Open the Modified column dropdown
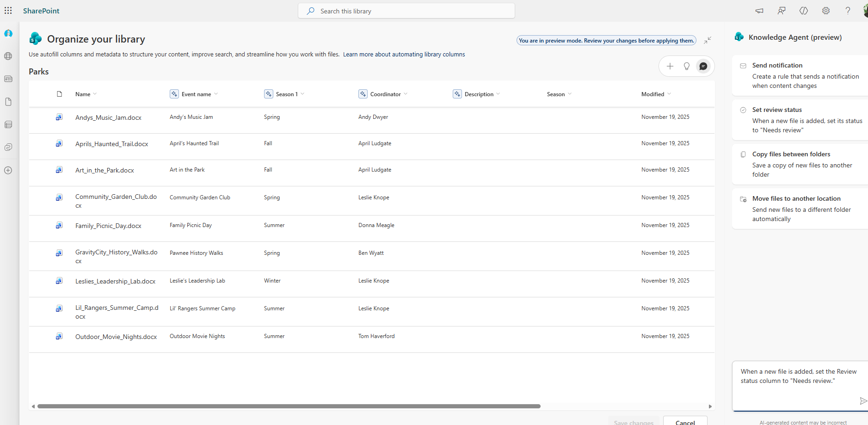The image size is (868, 425). [670, 94]
